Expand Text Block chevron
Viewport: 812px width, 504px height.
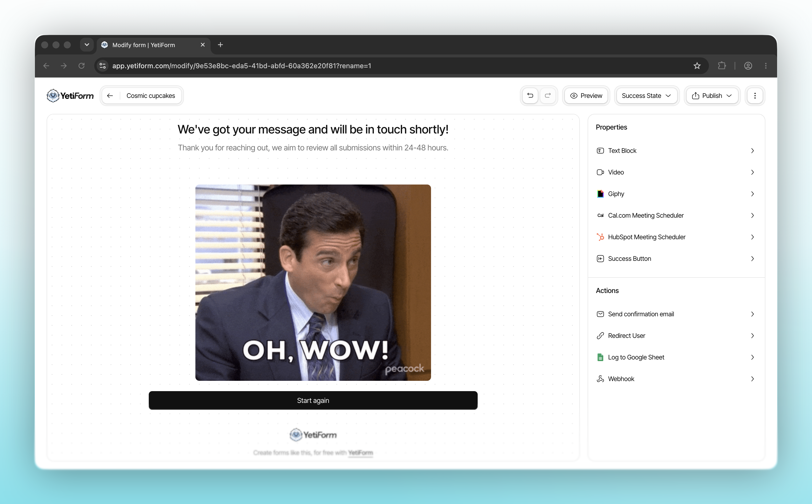(x=752, y=151)
